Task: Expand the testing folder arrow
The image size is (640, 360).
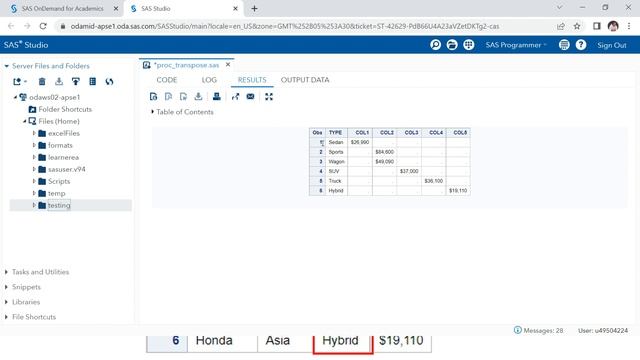Action: click(34, 205)
